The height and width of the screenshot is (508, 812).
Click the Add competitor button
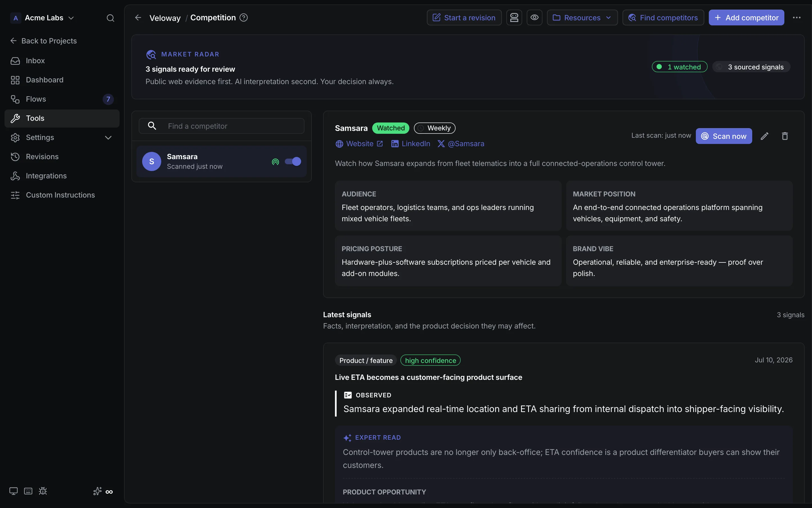[x=746, y=17]
